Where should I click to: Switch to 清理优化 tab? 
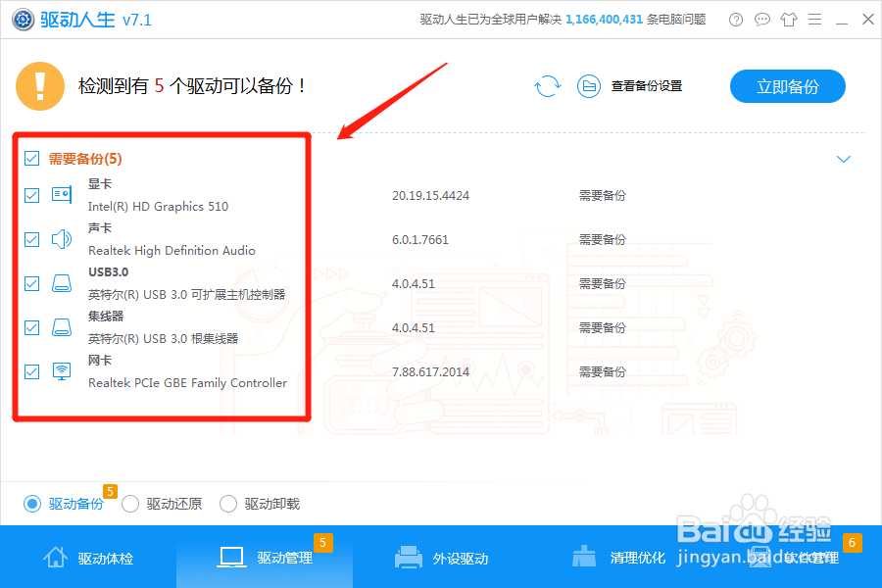(617, 557)
